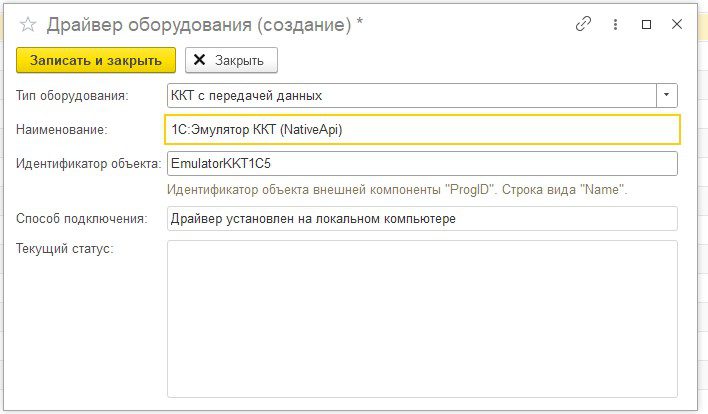Click the ККТ с передачей данных field
Viewport: 708px width, 414px height.
coord(410,95)
